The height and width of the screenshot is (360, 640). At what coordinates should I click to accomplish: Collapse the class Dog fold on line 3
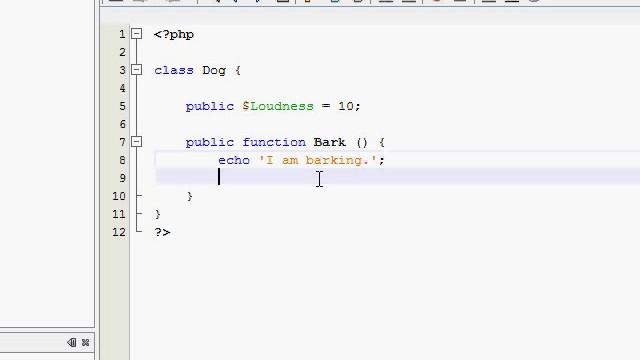(137, 70)
